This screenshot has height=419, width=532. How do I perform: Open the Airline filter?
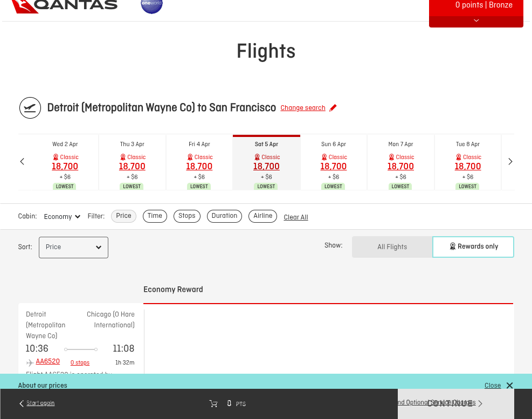(x=262, y=216)
